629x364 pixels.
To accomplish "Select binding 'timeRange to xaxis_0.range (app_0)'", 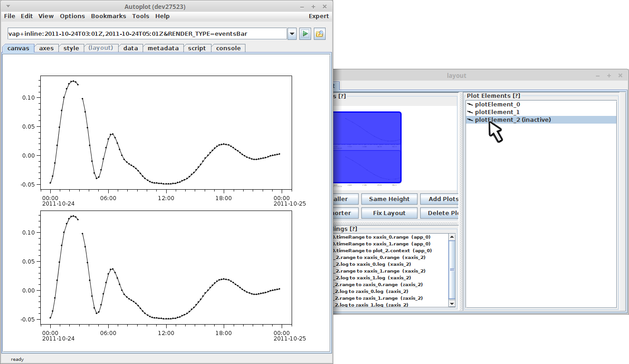I will pyautogui.click(x=390, y=237).
